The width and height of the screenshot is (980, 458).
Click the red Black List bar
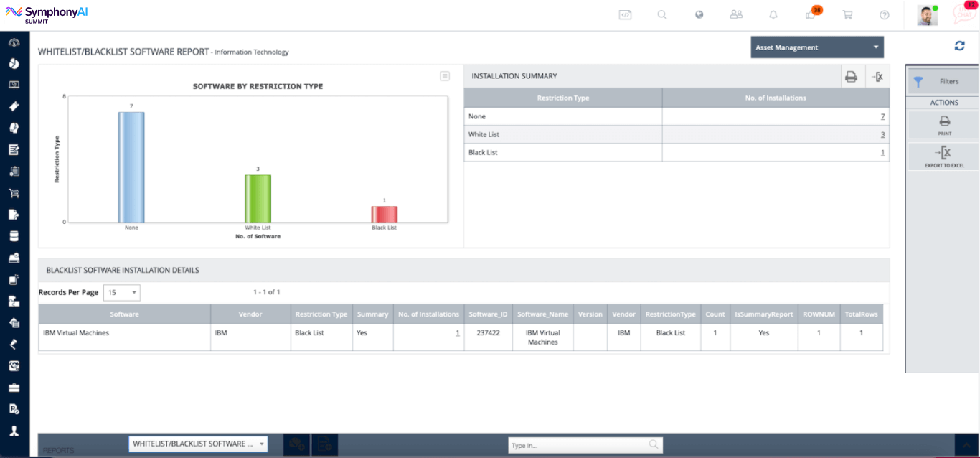point(384,214)
